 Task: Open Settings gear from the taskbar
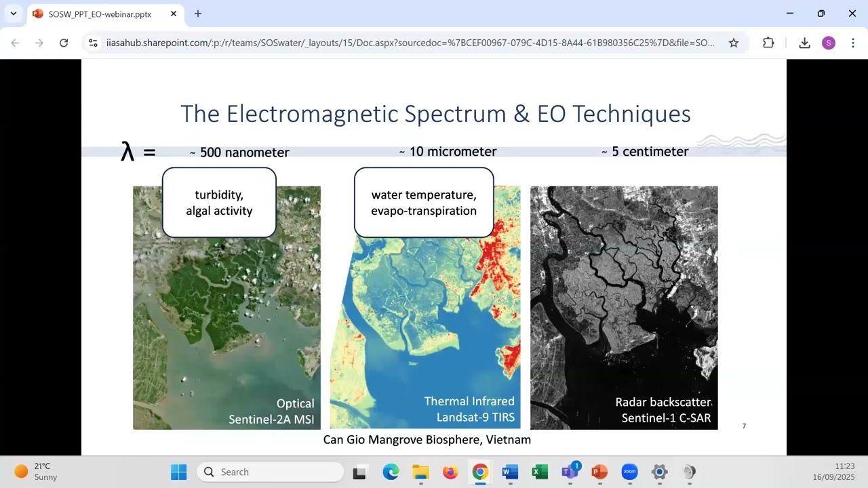coord(659,472)
